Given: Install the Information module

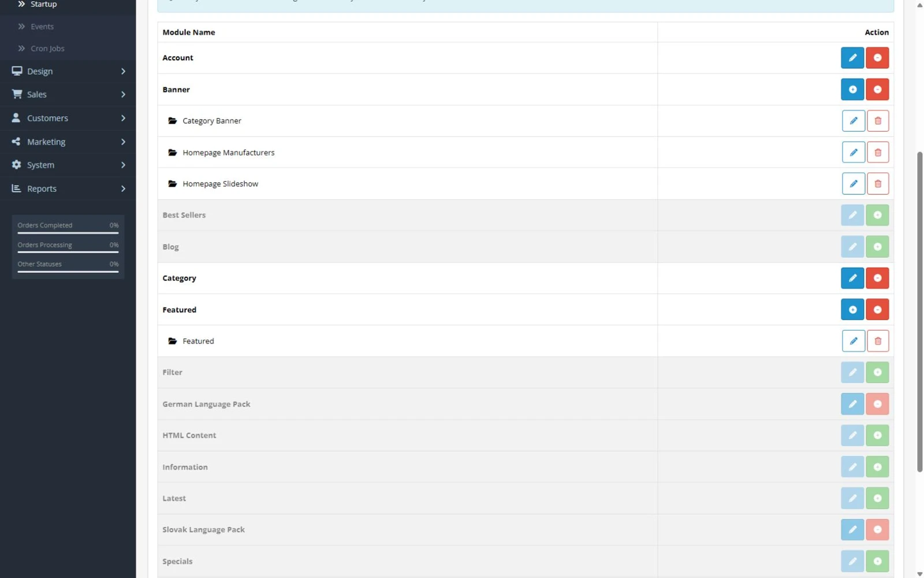Looking at the screenshot, I should tap(877, 467).
